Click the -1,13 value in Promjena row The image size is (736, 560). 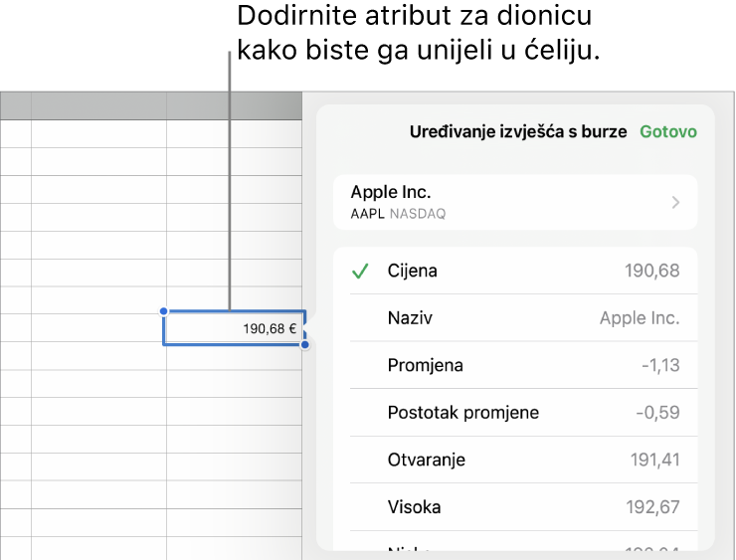pyautogui.click(x=660, y=365)
